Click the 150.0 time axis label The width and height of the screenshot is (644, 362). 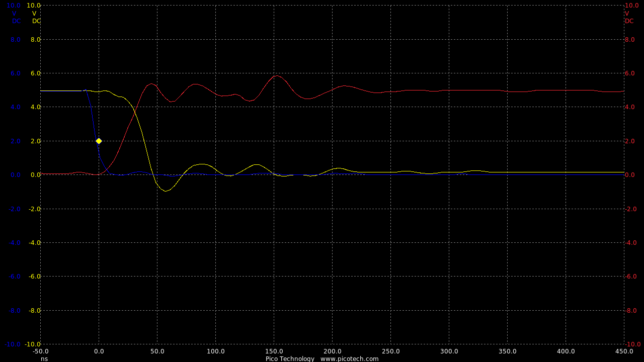(274, 351)
